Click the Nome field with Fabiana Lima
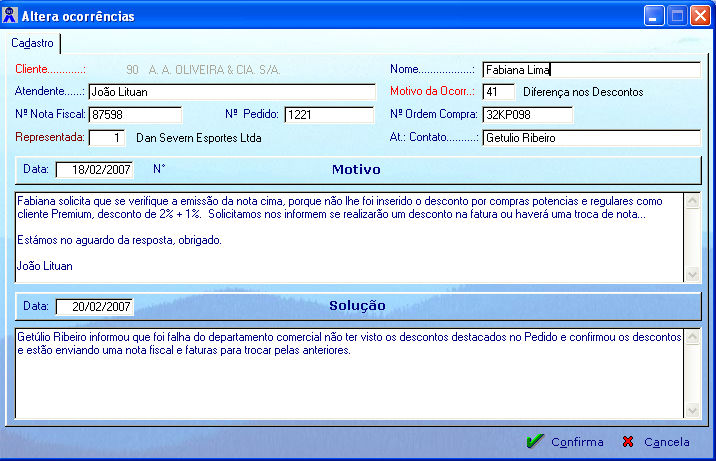Screen dimensions: 716x461 [590, 70]
